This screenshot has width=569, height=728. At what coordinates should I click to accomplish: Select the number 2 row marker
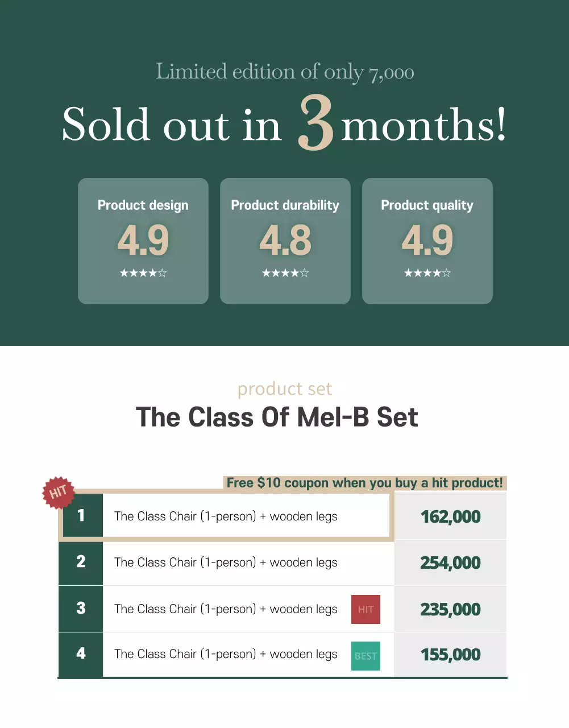[x=81, y=562]
